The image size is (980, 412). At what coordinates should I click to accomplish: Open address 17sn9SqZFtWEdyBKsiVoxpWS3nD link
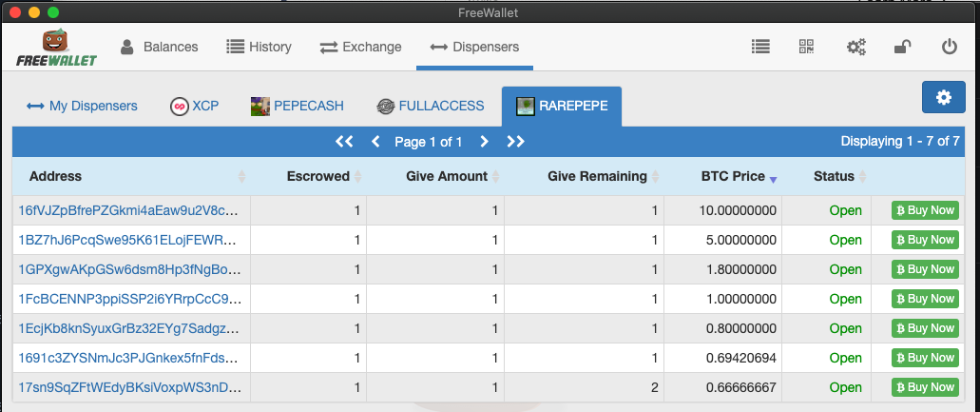(x=129, y=387)
